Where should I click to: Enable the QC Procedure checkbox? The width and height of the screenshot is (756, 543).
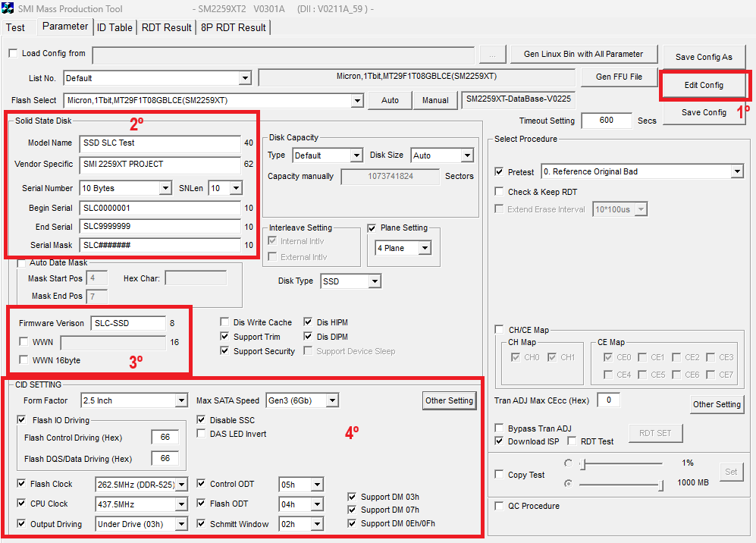point(500,505)
